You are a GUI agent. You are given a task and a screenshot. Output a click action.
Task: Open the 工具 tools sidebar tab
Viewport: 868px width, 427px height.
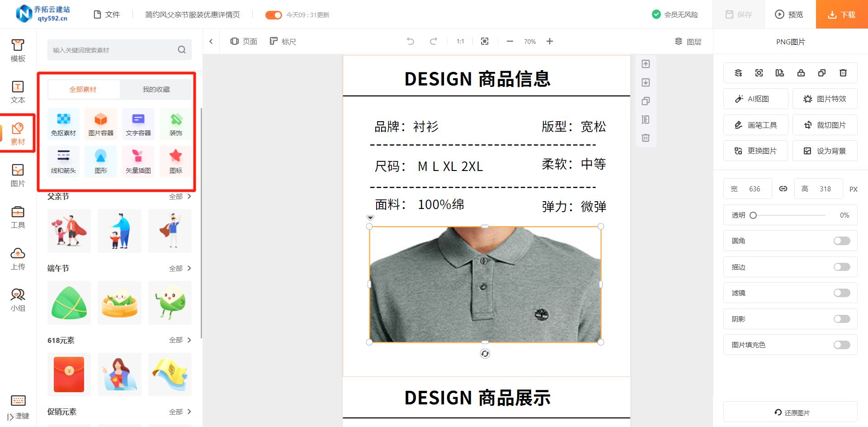(x=18, y=217)
